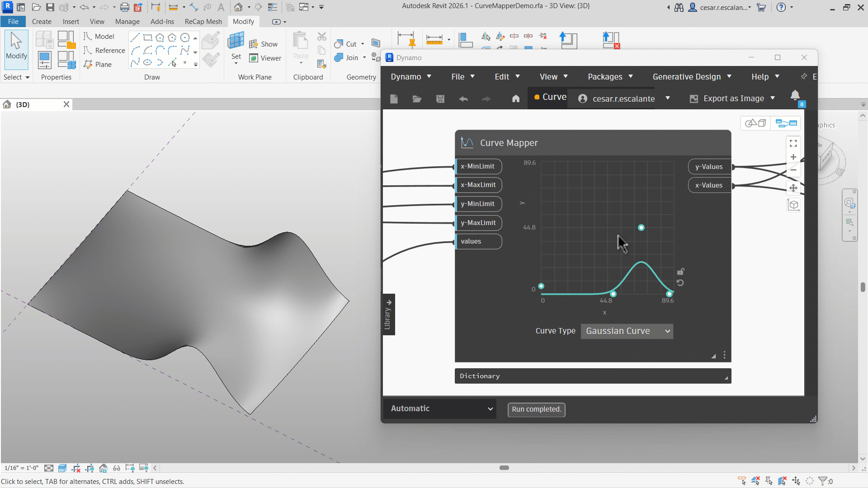The width and height of the screenshot is (868, 488).
Task: Toggle the curve lock icon in Curve Mapper
Action: (680, 272)
